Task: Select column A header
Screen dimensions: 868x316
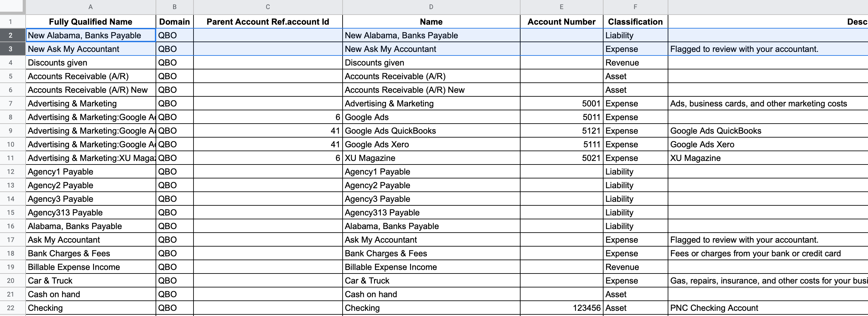Action: click(x=90, y=7)
